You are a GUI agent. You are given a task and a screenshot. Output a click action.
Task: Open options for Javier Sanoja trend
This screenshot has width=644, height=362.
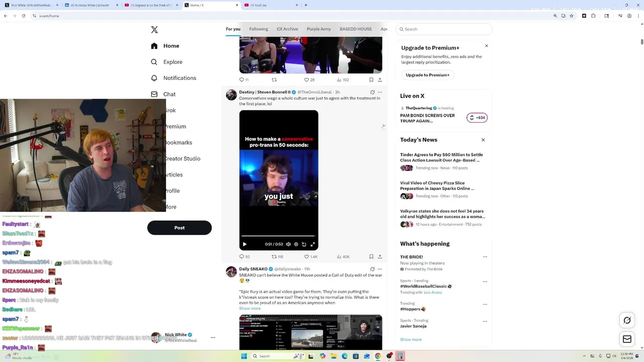[485, 321]
